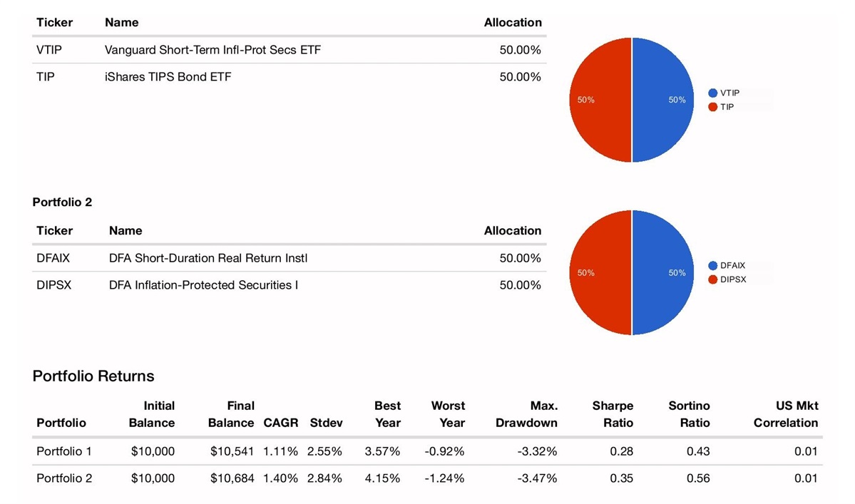Click the Portfolio Returns section heading

click(x=93, y=376)
